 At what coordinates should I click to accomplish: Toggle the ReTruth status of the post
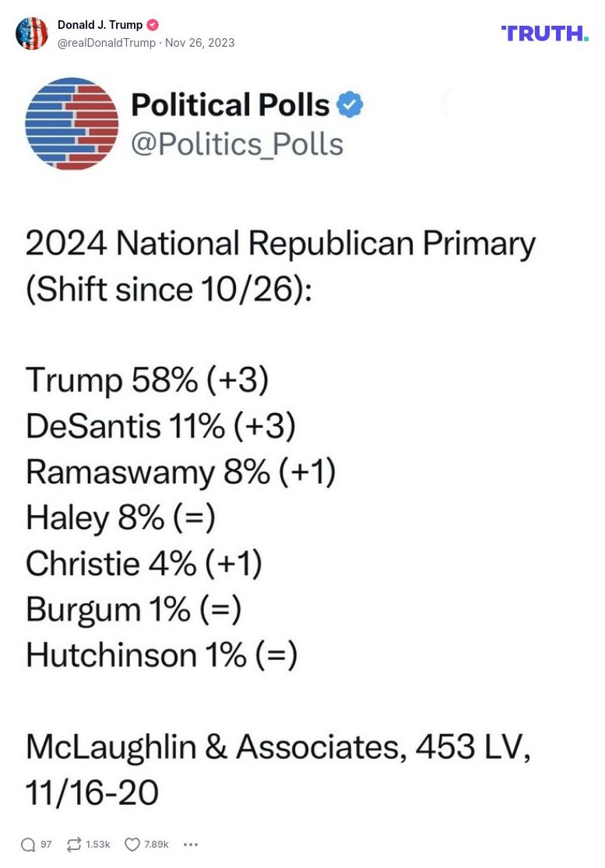click(x=74, y=844)
